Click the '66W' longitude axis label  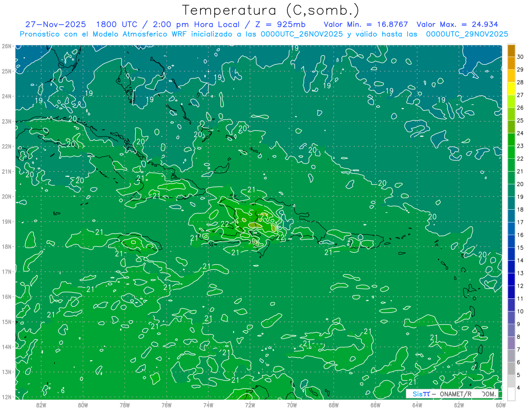[376, 405]
